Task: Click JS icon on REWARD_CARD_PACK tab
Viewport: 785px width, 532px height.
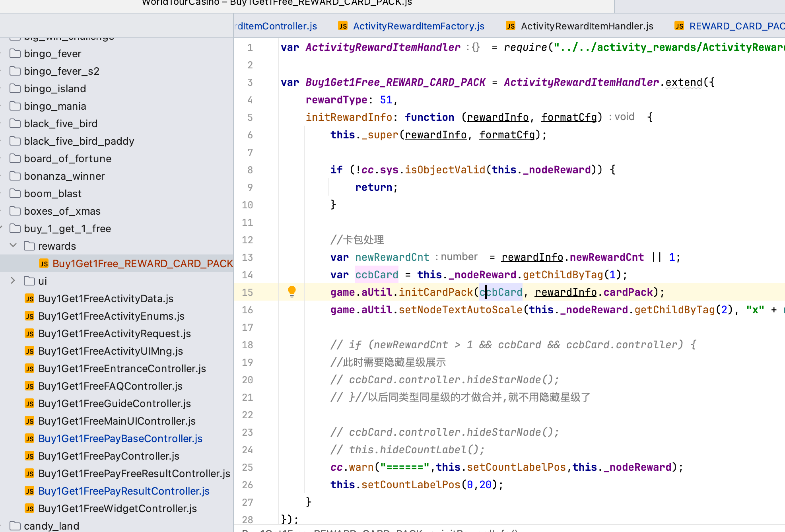Action: tap(679, 26)
